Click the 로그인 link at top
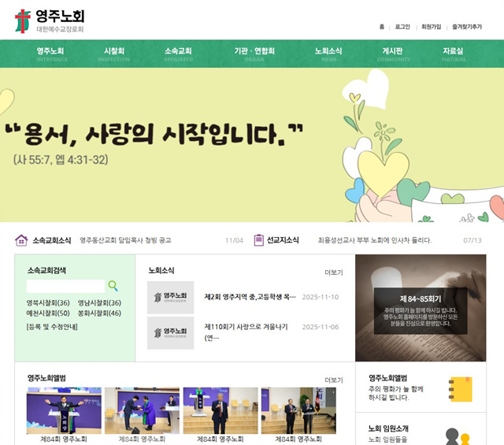The image size is (504, 445). [x=402, y=27]
